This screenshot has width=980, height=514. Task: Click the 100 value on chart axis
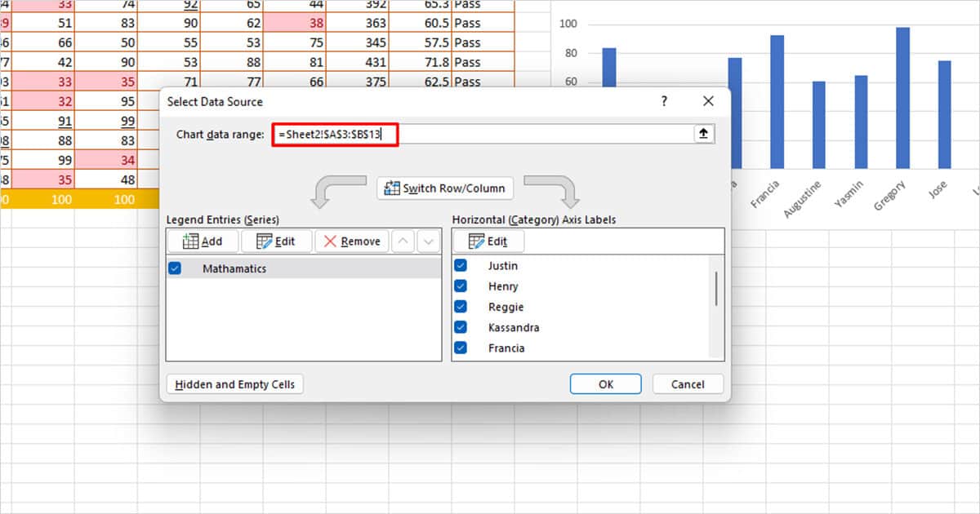(x=568, y=24)
